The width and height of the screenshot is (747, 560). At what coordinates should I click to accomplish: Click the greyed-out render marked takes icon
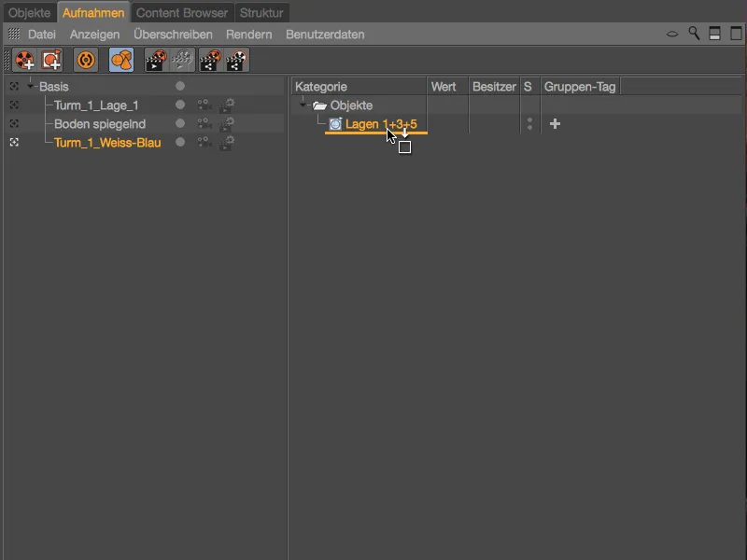pyautogui.click(x=182, y=60)
